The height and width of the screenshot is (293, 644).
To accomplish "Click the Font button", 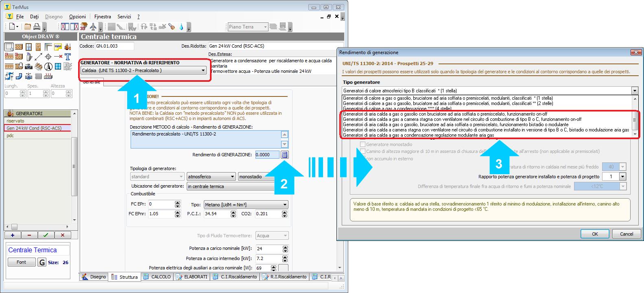I will 21,262.
